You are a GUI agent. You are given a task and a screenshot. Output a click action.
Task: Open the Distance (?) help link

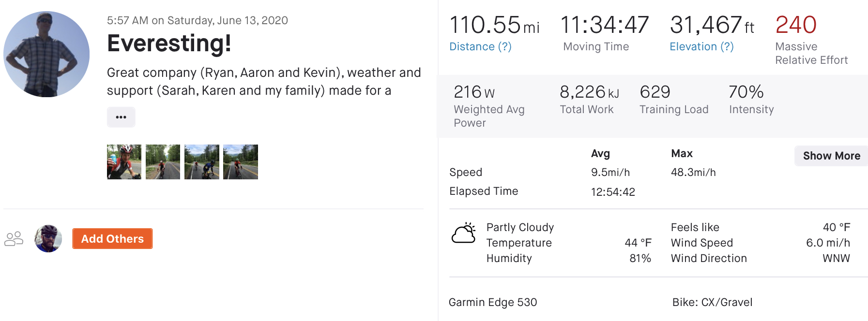point(480,46)
